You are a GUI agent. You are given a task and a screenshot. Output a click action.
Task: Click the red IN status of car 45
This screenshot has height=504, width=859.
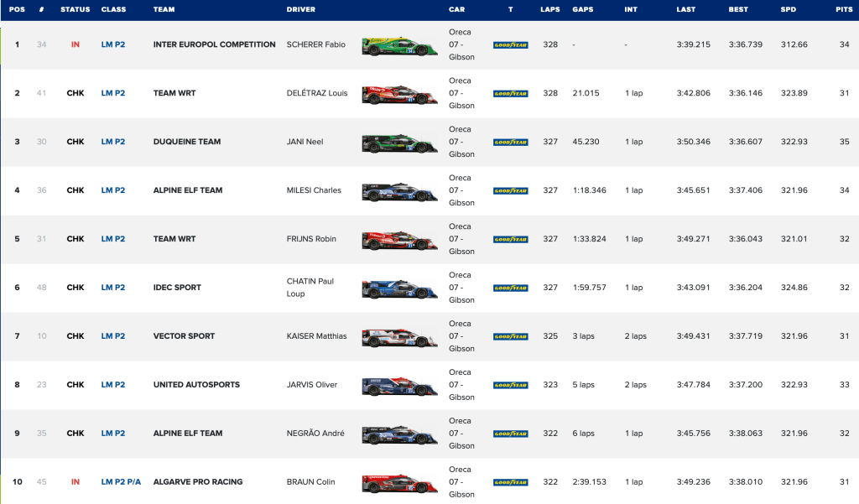tap(75, 481)
